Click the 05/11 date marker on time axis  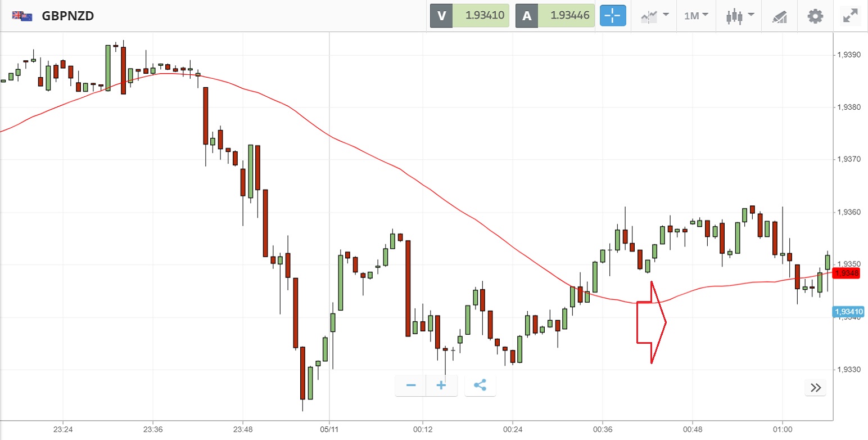click(329, 428)
